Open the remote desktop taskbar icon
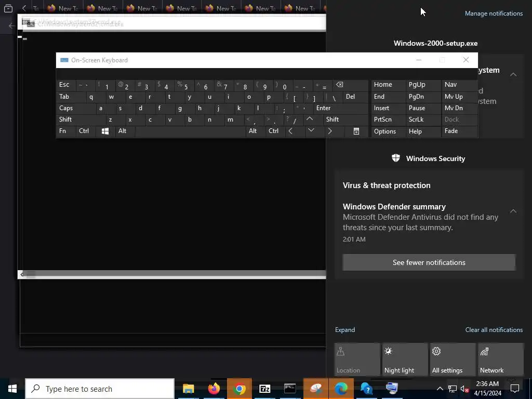Screen dimensions: 532x399 392,389
